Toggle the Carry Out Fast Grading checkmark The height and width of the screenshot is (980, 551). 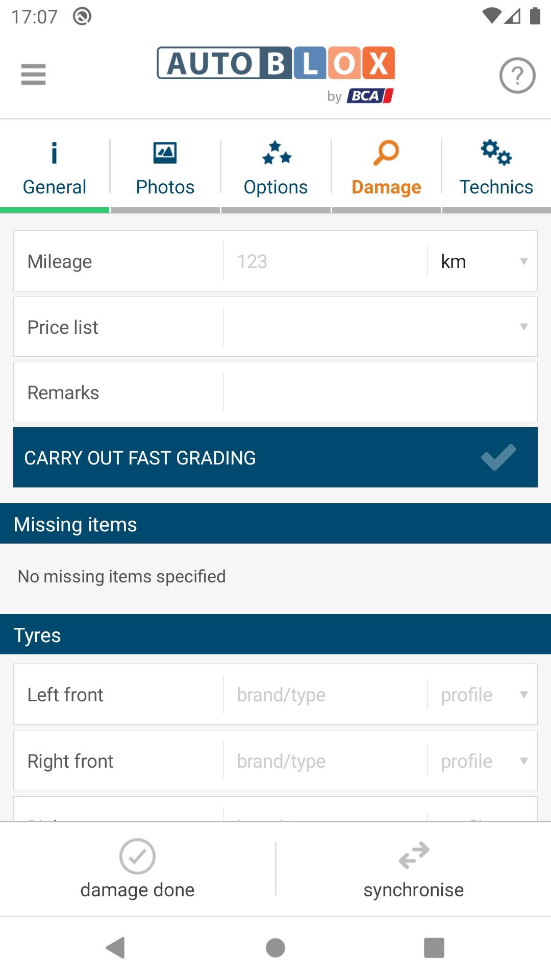[x=498, y=457]
